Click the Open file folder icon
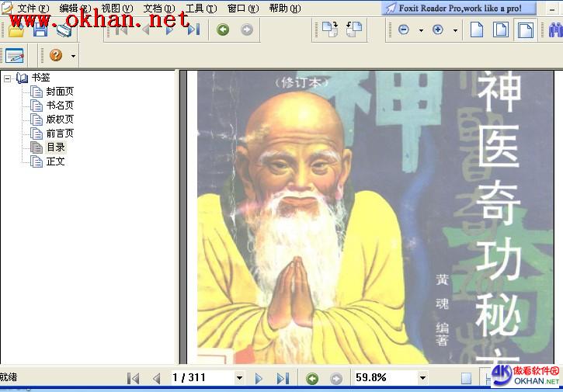The image size is (563, 392). 16,30
